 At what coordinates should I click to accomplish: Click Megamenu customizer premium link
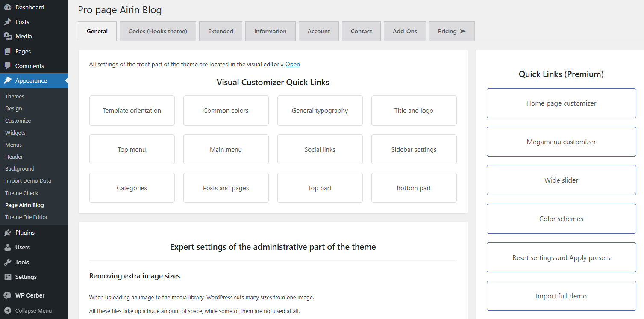[562, 142]
